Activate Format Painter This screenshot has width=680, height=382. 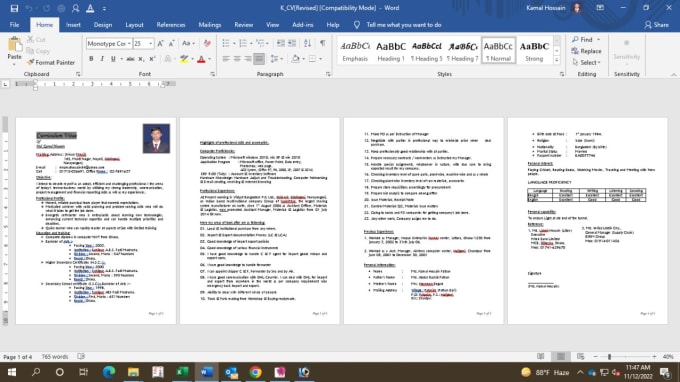(51, 62)
